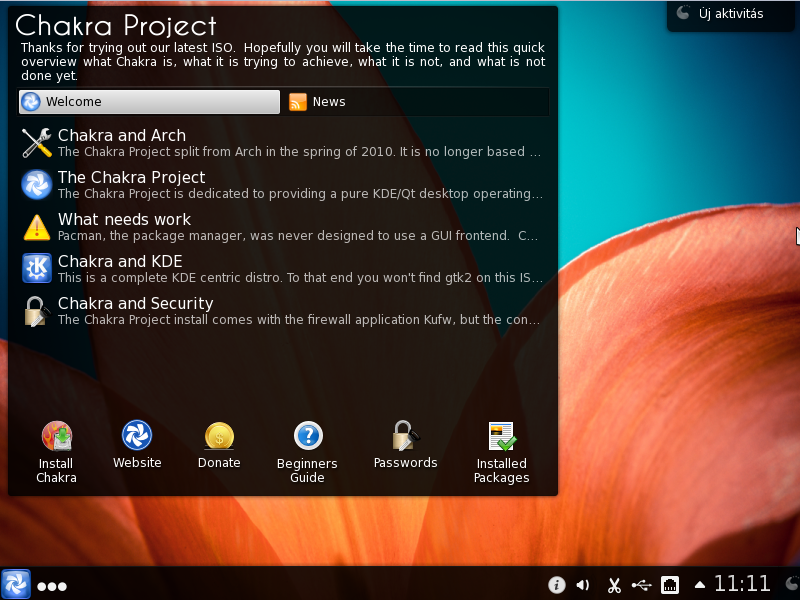Click the Donate coin icon
Viewport: 800px width, 600px height.
pyautogui.click(x=219, y=436)
